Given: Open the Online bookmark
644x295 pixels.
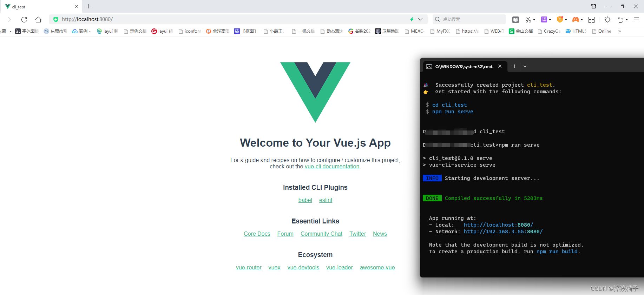Looking at the screenshot, I should click(x=602, y=31).
